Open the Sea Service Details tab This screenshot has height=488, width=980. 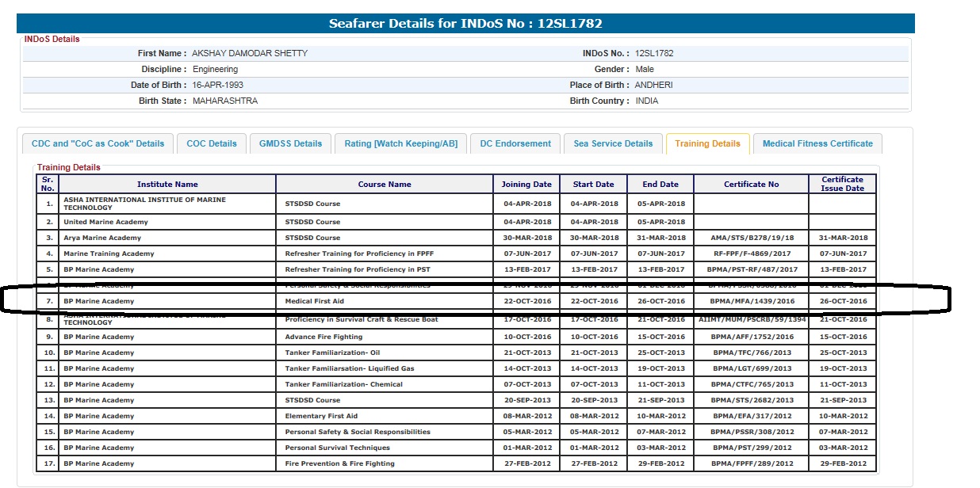pos(613,143)
